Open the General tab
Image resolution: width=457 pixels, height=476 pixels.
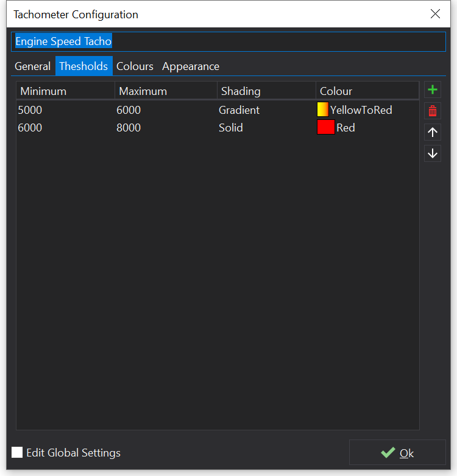[32, 66]
